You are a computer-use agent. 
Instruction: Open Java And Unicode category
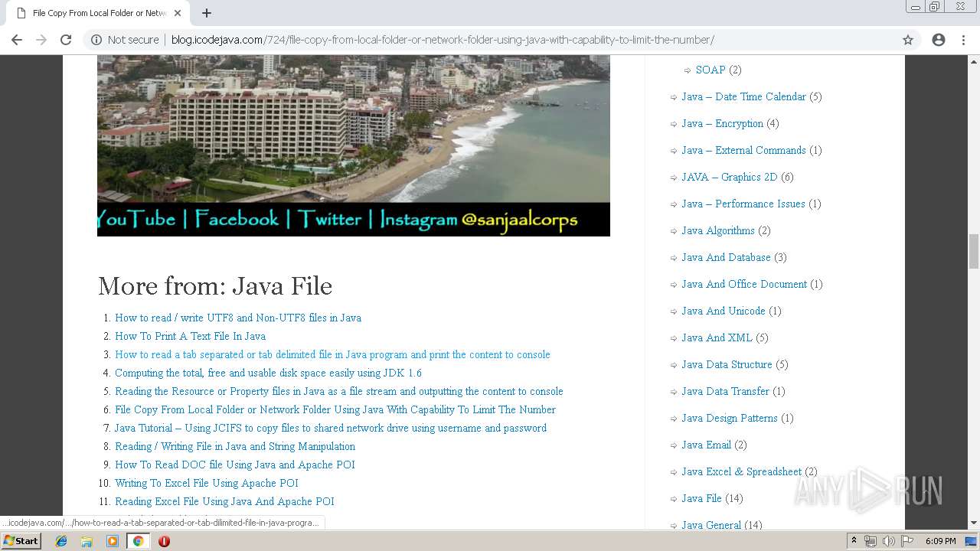[x=724, y=311]
